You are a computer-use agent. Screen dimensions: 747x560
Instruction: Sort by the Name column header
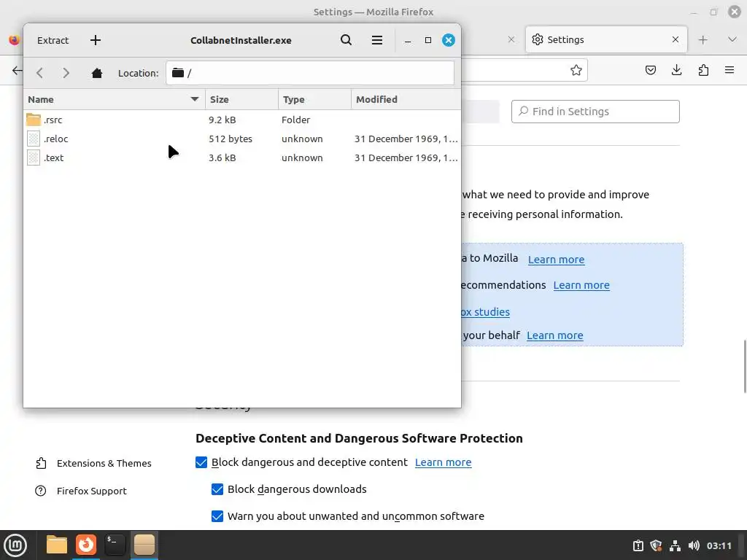tap(115, 99)
